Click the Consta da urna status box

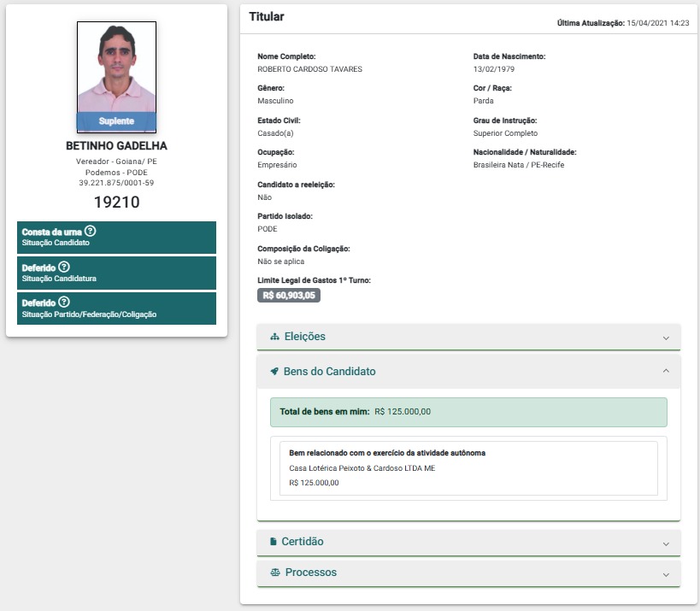coord(116,238)
